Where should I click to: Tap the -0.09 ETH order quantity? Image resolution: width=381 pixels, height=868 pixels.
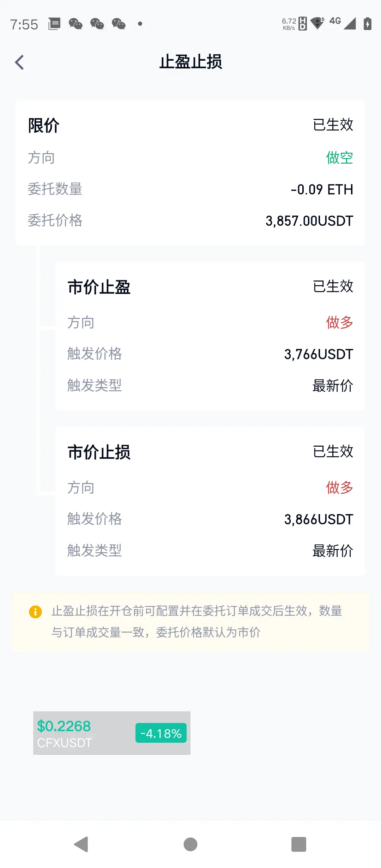click(322, 189)
